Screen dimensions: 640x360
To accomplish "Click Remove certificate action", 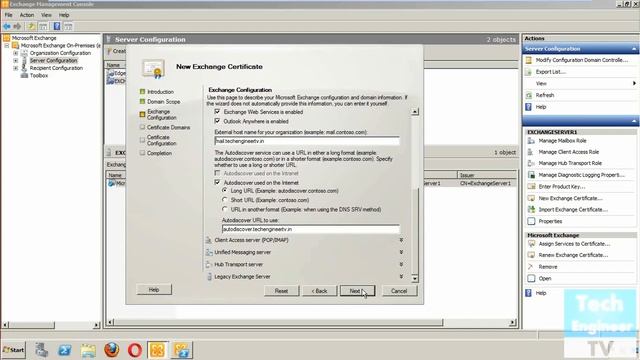I will 548,267.
